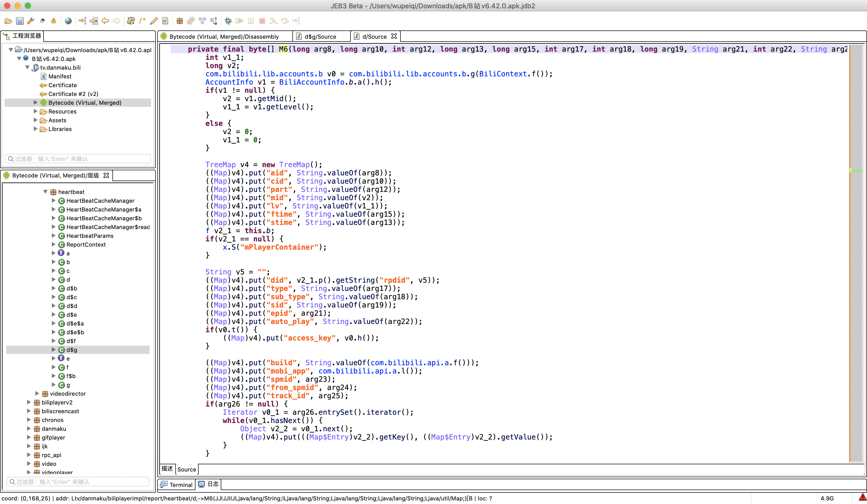Click the green bug debug icon
Screen dimensions: 867x504
coord(228,21)
